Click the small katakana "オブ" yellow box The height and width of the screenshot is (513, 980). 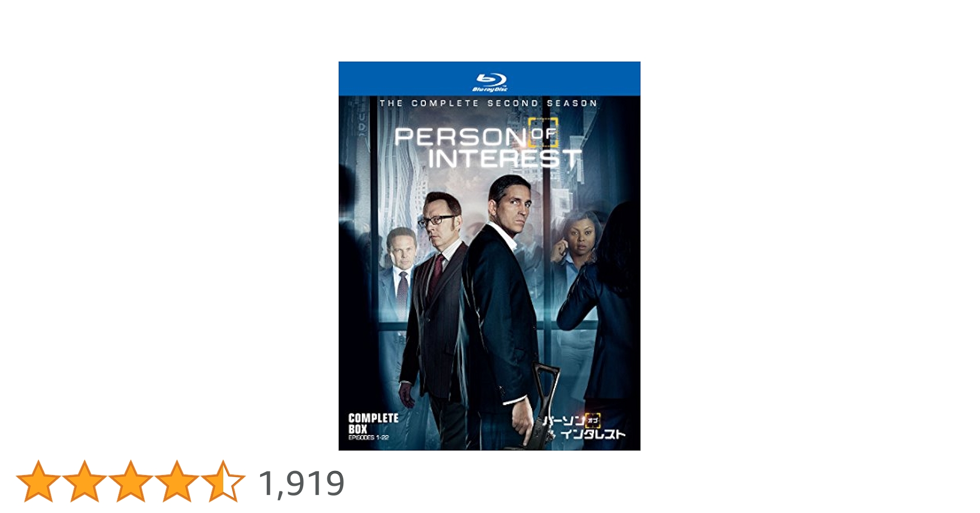593,420
